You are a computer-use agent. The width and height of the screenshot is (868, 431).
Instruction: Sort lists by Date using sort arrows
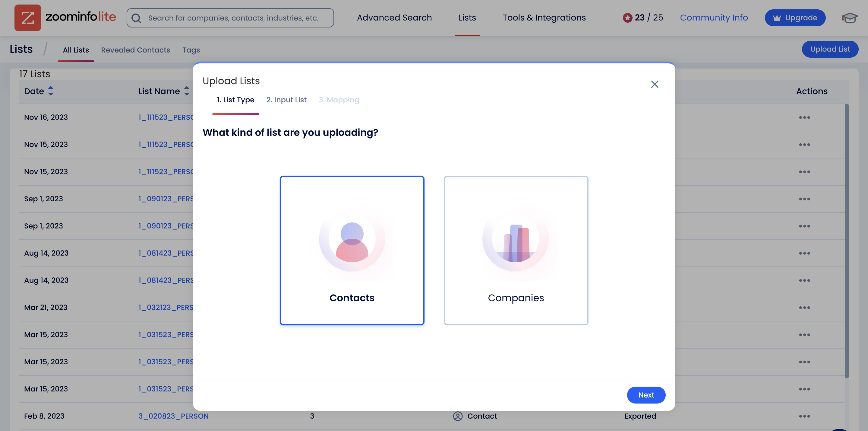point(51,91)
